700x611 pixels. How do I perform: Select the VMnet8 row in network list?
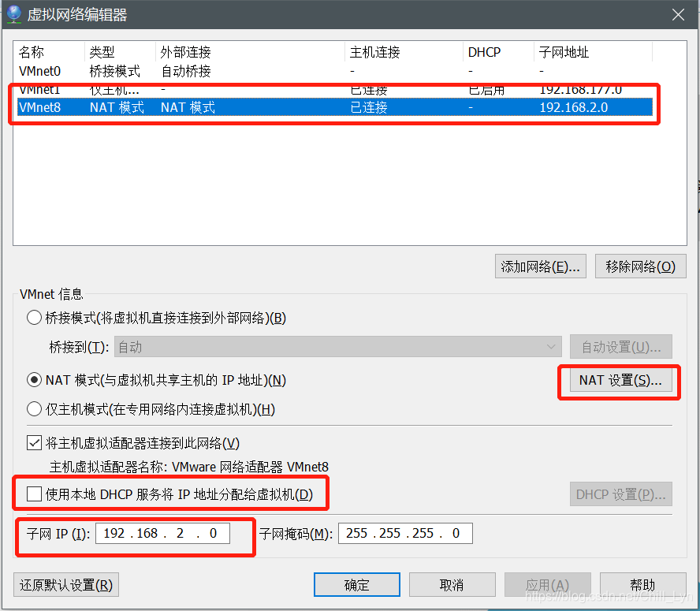click(335, 108)
